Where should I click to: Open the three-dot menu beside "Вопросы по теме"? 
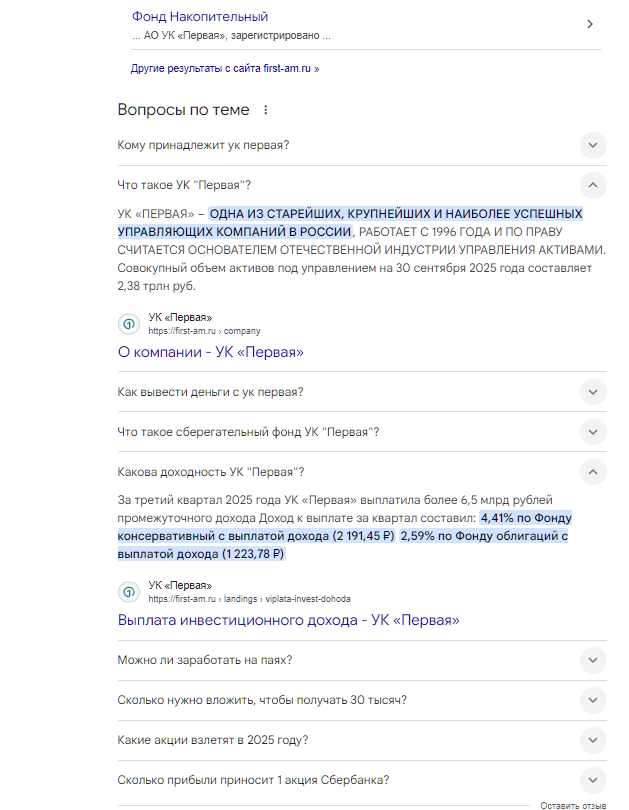(x=266, y=110)
